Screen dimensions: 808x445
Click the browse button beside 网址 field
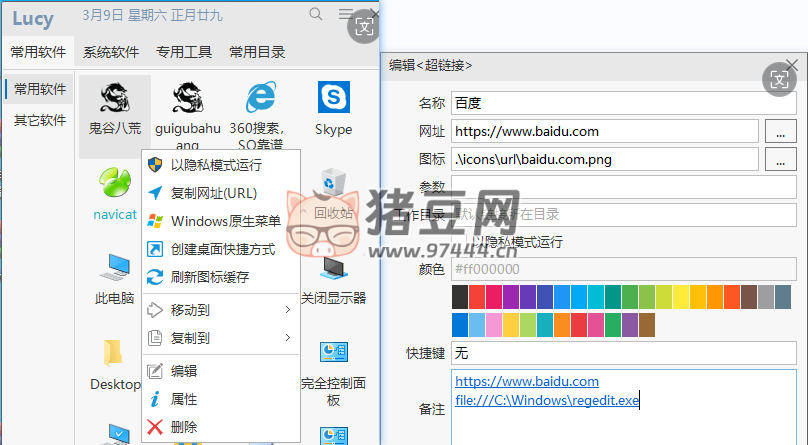pos(778,131)
